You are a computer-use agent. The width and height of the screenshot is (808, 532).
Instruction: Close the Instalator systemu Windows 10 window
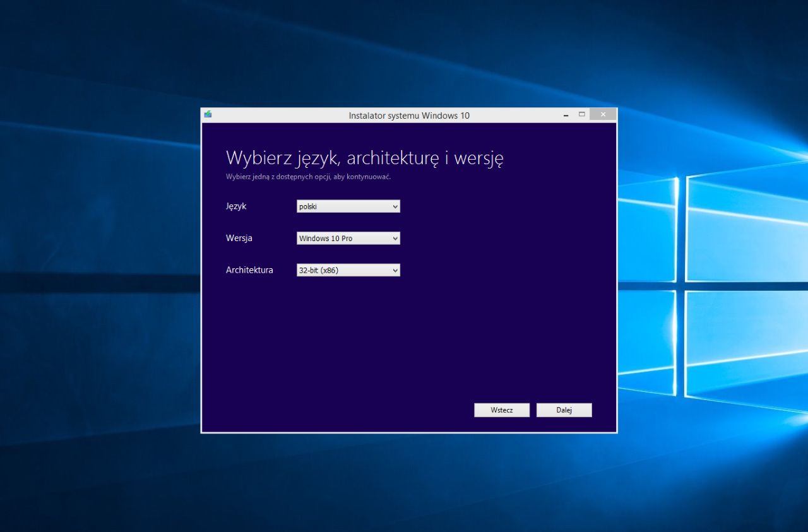coord(603,115)
